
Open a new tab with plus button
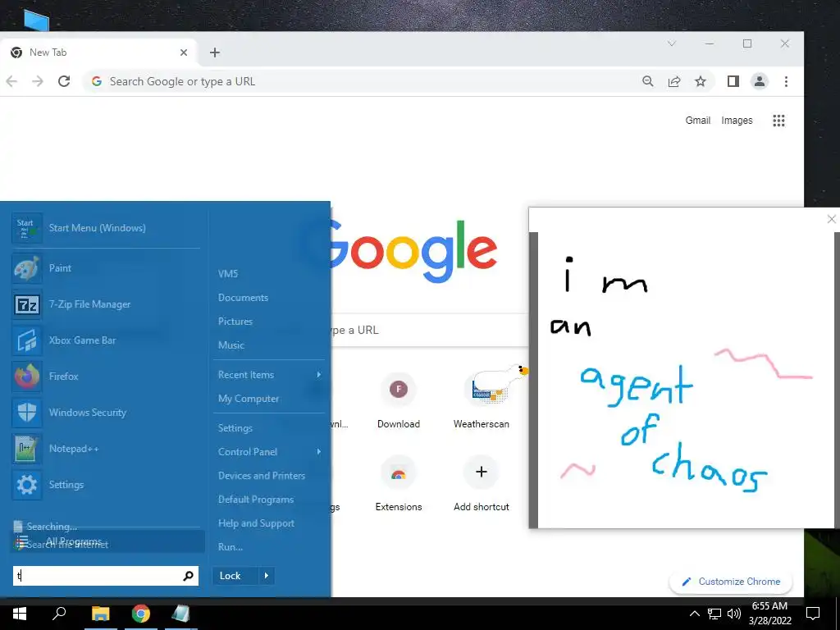pos(215,52)
